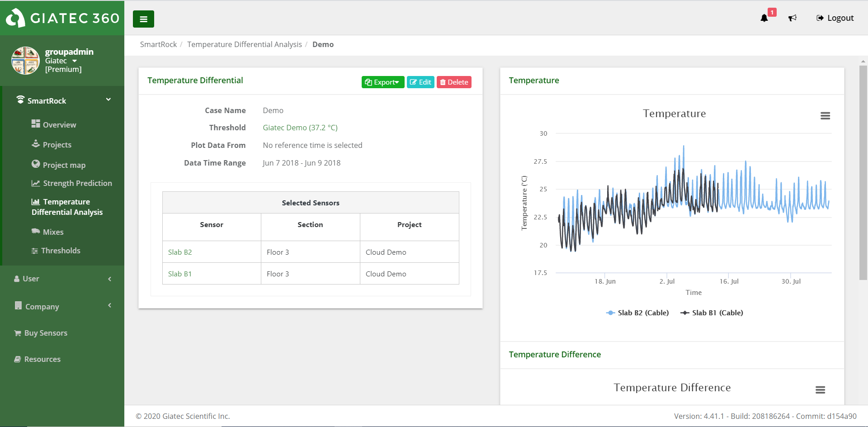The image size is (868, 427).
Task: Click the Logout link
Action: (x=835, y=18)
